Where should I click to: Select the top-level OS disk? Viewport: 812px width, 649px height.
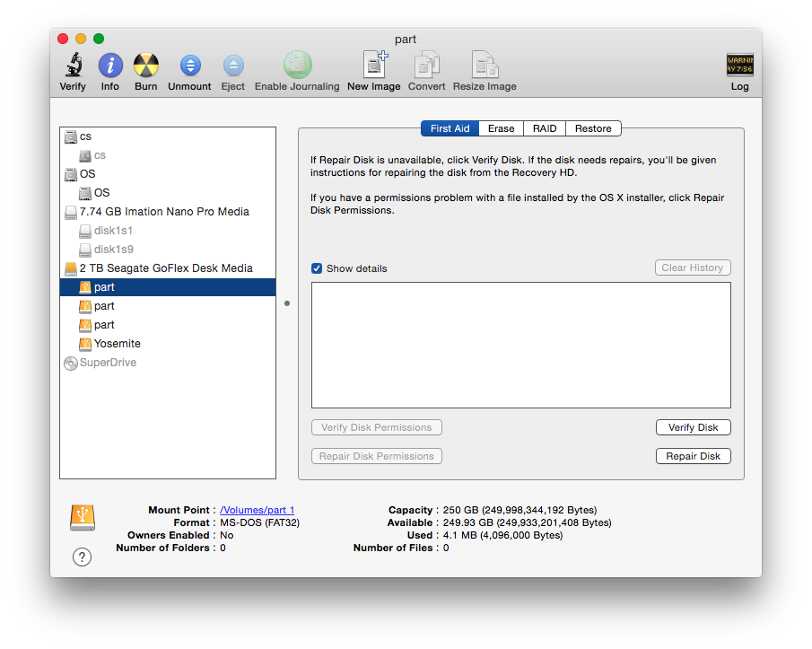168,173
